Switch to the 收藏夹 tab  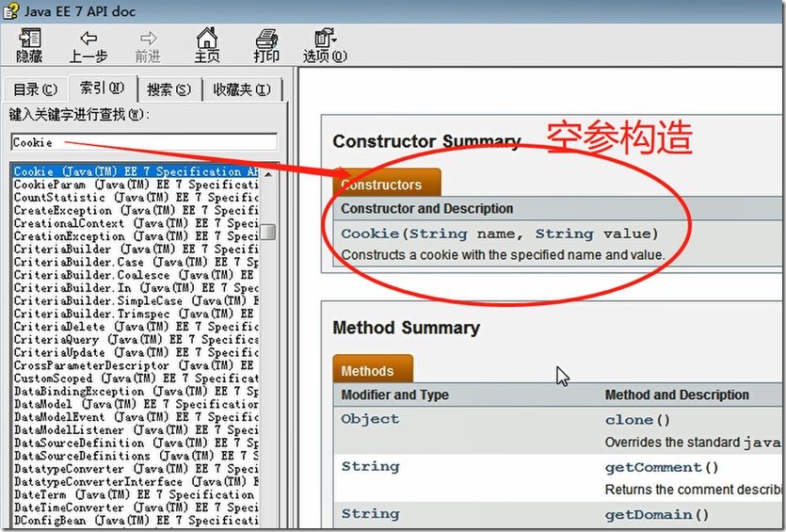[x=242, y=89]
